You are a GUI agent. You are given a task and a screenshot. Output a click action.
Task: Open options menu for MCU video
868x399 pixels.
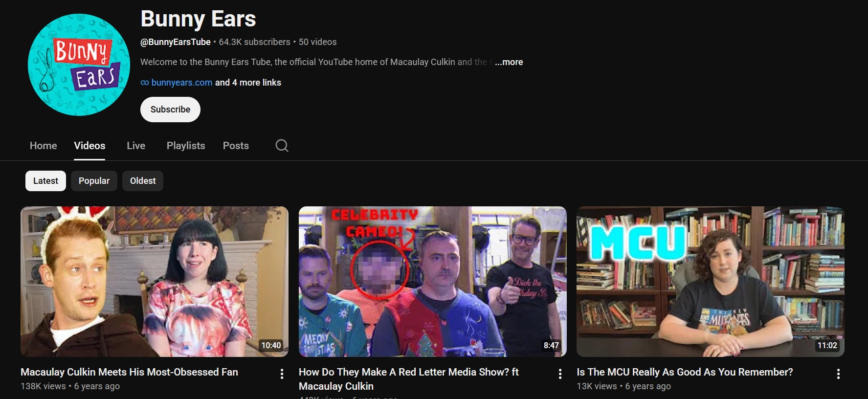(838, 374)
